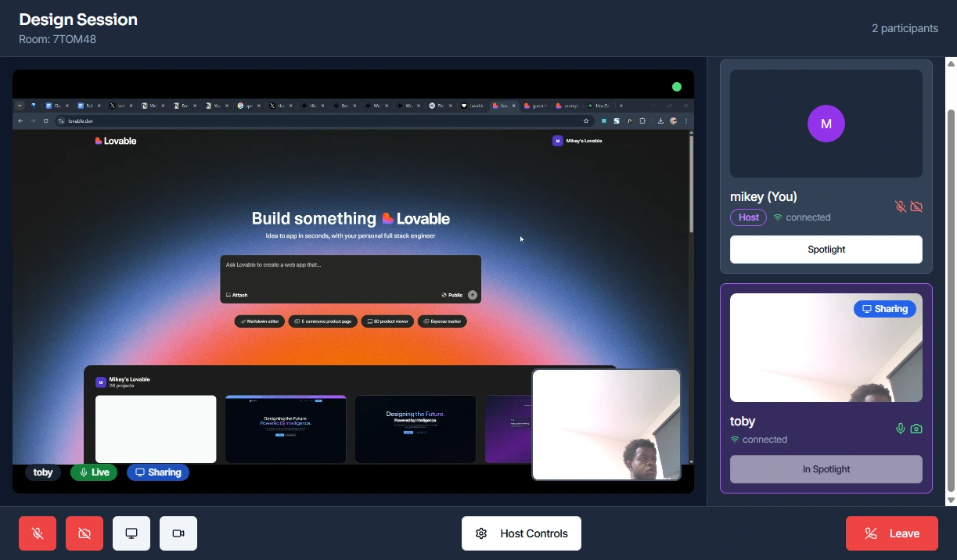Image resolution: width=957 pixels, height=560 pixels.
Task: Leave the design session
Action: point(892,533)
